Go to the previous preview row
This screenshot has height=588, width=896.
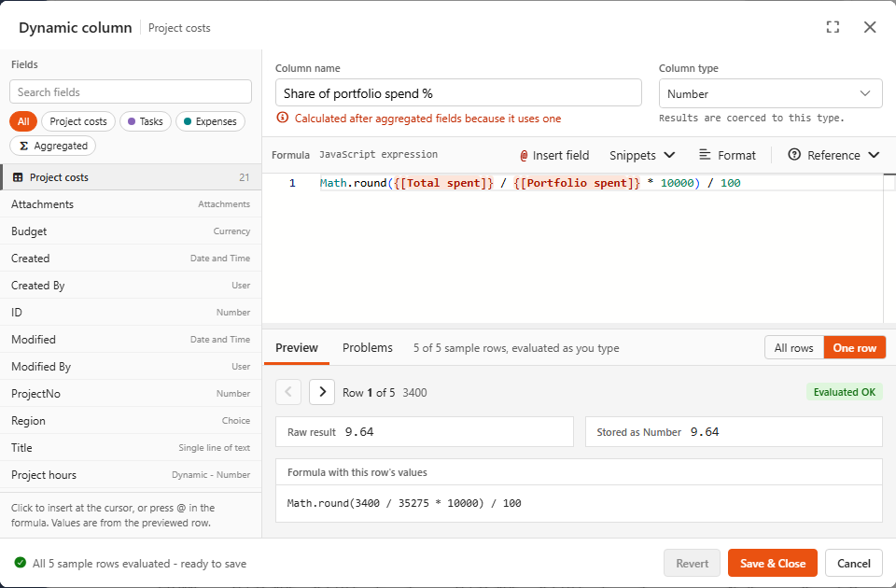click(288, 392)
